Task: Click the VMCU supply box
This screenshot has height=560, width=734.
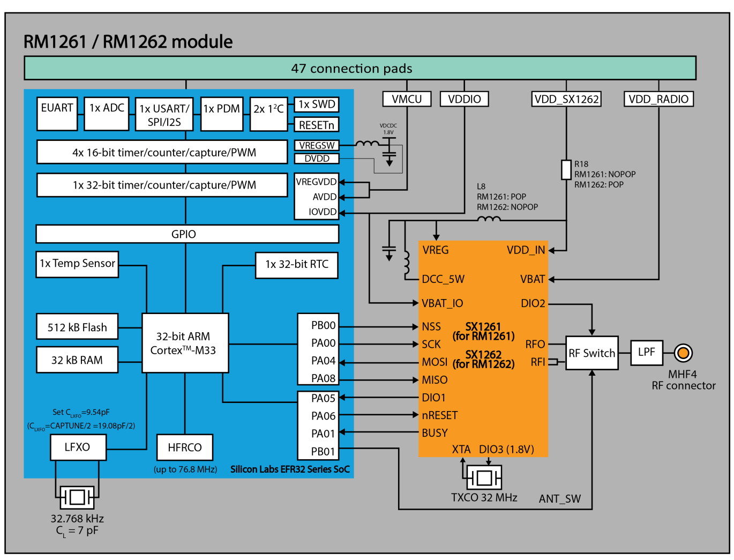Action: point(407,99)
